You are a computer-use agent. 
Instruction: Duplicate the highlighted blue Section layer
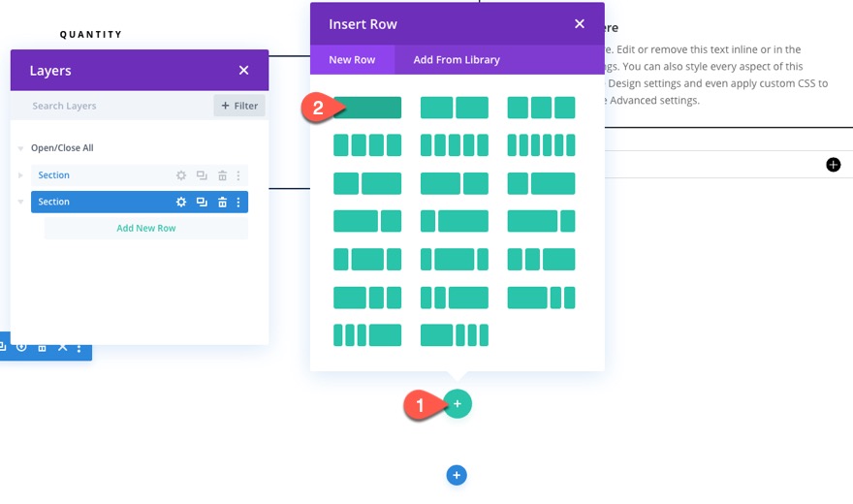202,202
